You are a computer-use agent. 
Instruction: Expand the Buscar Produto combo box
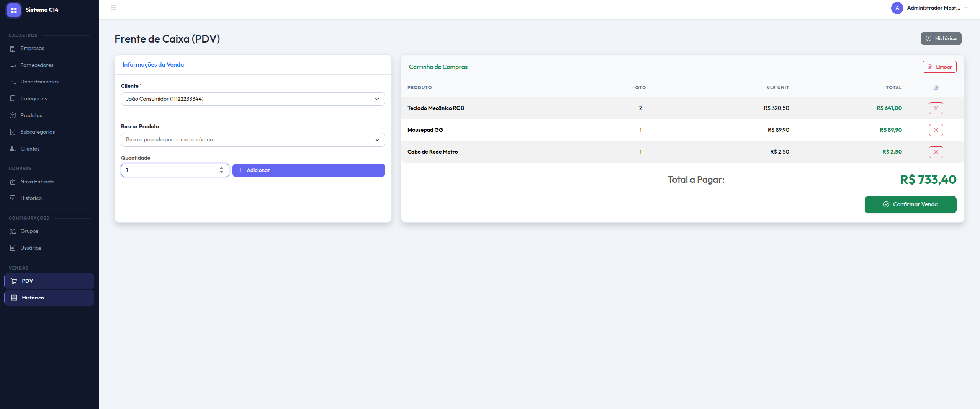pos(253,140)
